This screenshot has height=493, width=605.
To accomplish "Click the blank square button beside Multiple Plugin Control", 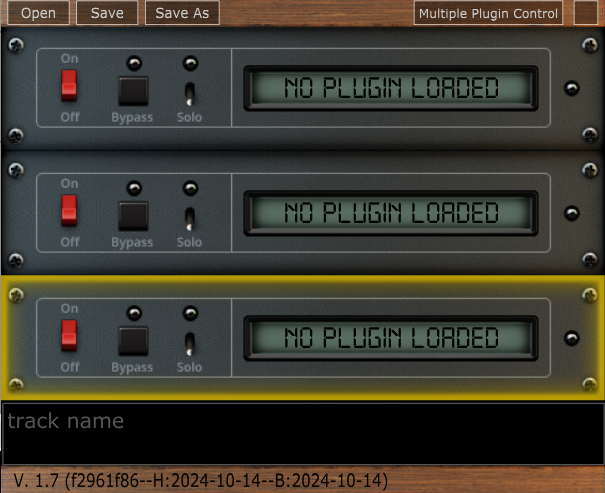I will tap(586, 13).
